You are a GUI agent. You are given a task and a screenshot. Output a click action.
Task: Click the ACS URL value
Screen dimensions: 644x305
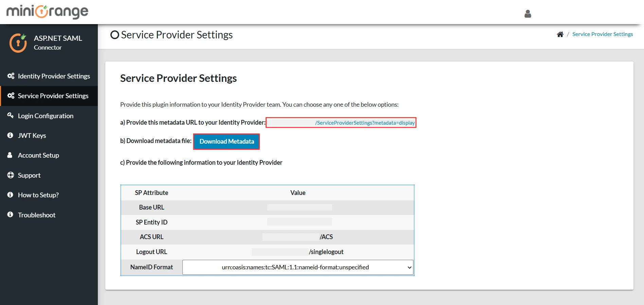tap(298, 237)
